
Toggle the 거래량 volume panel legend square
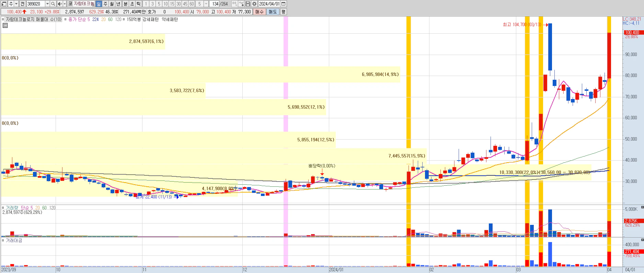3,208
